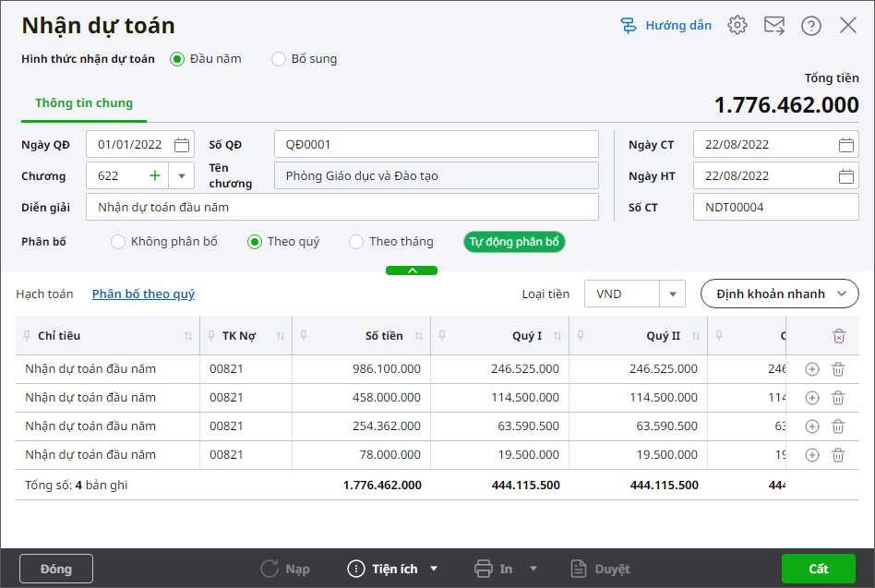This screenshot has height=588, width=875.
Task: Add row after 254.362.000 row
Action: 812,426
